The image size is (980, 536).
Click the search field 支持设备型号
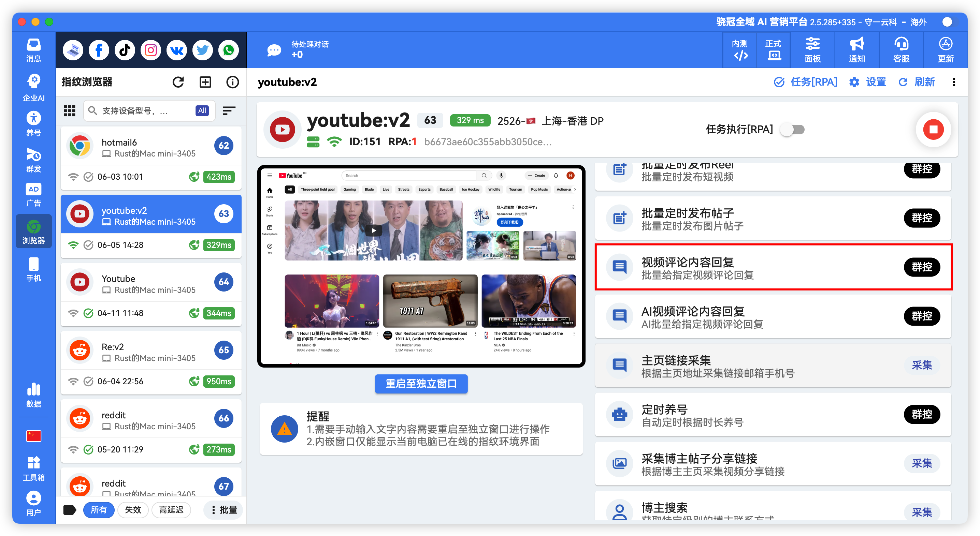pos(149,110)
